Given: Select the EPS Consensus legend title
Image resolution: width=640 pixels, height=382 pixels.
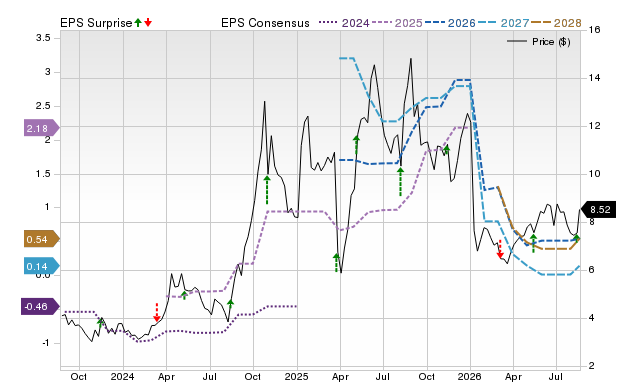Looking at the screenshot, I should coord(265,23).
